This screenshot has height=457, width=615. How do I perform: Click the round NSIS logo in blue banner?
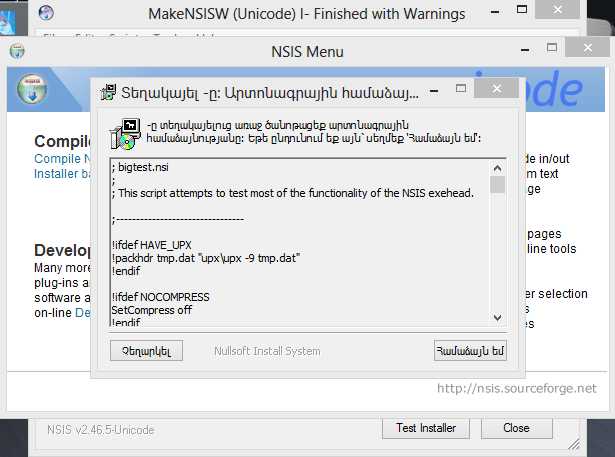pos(32,89)
